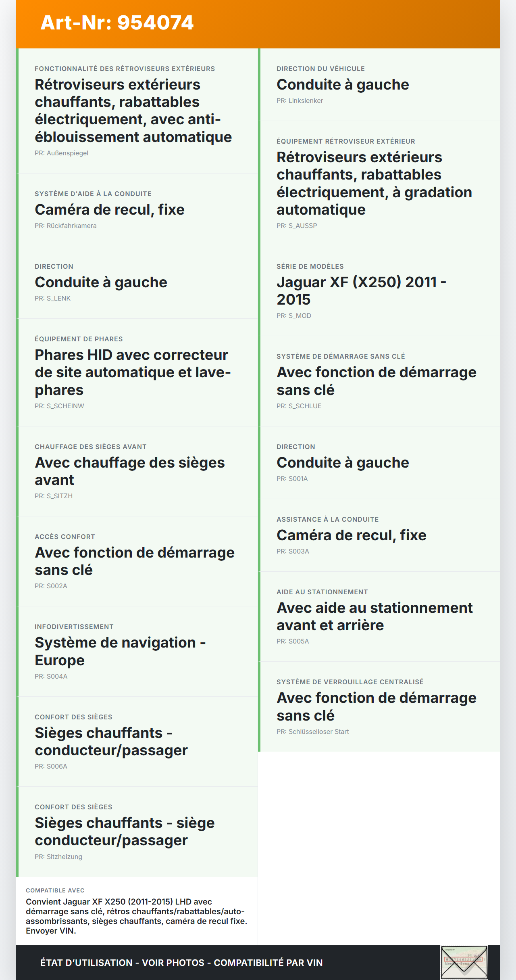516x980 pixels.
Task: Click 'Système d'aide à la conduite' card
Action: (x=137, y=210)
